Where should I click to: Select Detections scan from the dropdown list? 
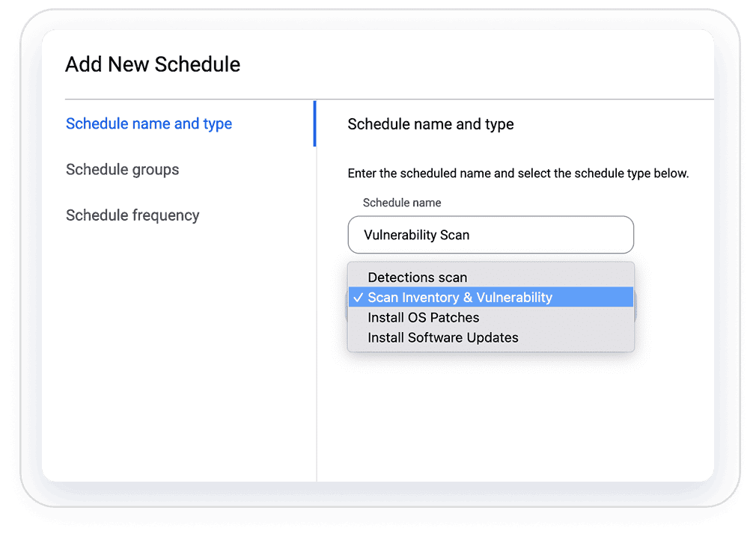[491, 277]
